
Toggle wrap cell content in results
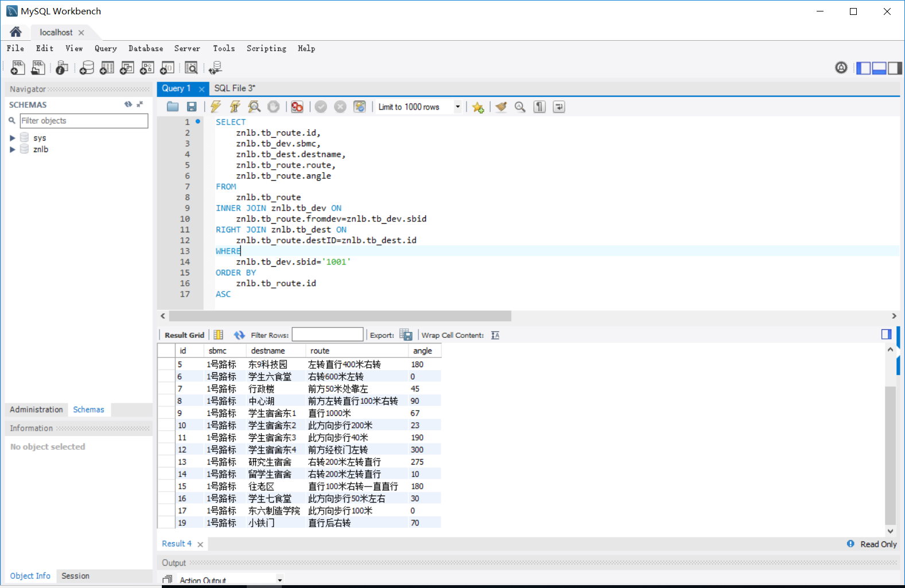tap(495, 335)
